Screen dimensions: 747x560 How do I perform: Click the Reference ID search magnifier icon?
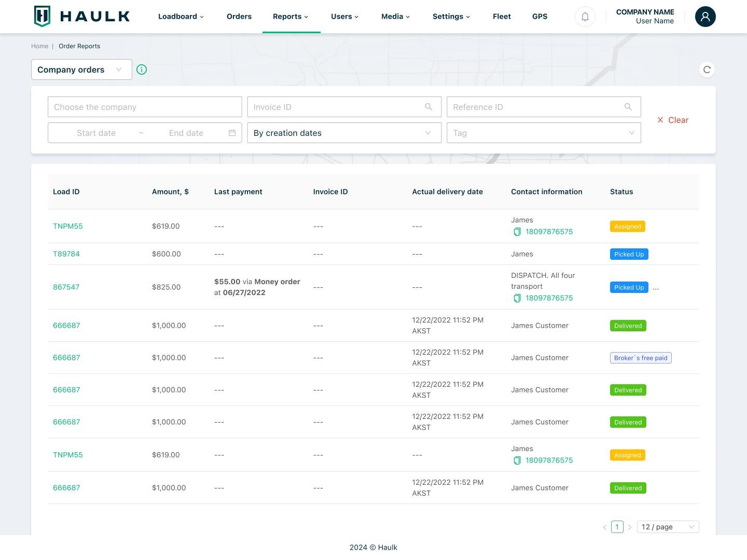click(x=628, y=107)
